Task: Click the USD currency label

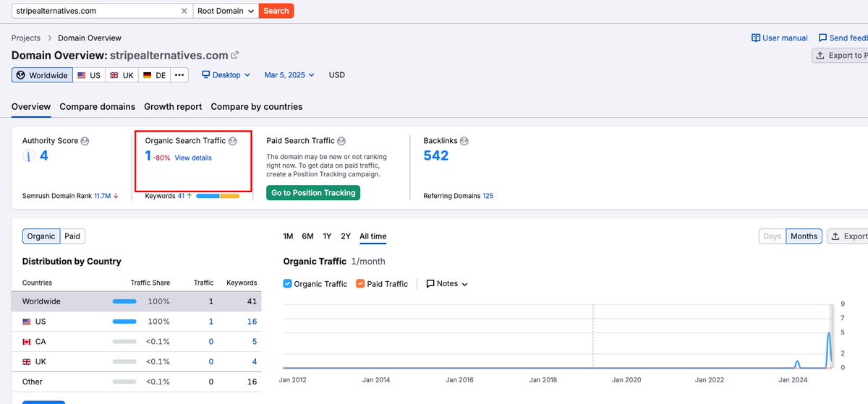Action: pyautogui.click(x=337, y=74)
